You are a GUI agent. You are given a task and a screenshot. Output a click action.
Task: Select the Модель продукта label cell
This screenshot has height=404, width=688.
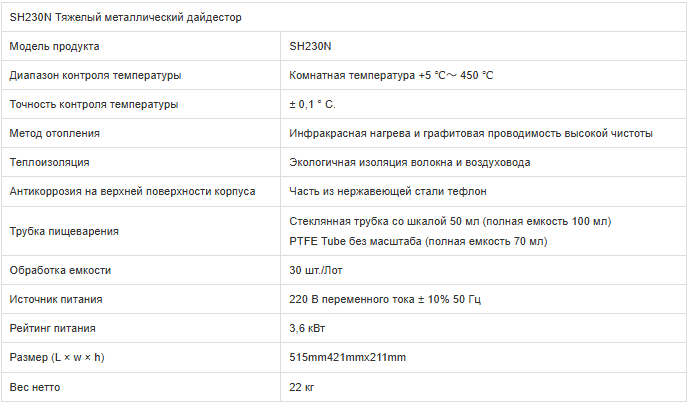54,46
